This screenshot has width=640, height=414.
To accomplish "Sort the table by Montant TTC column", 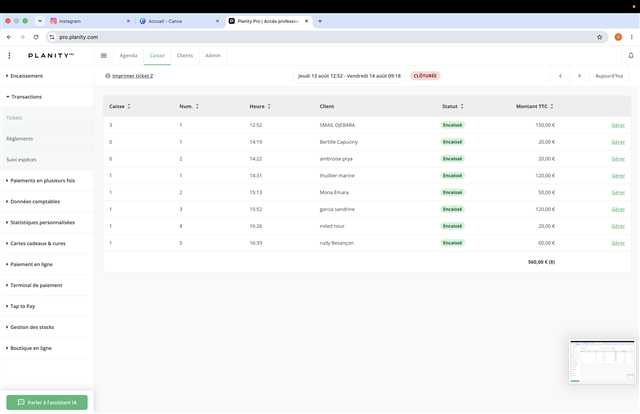I will pyautogui.click(x=535, y=106).
